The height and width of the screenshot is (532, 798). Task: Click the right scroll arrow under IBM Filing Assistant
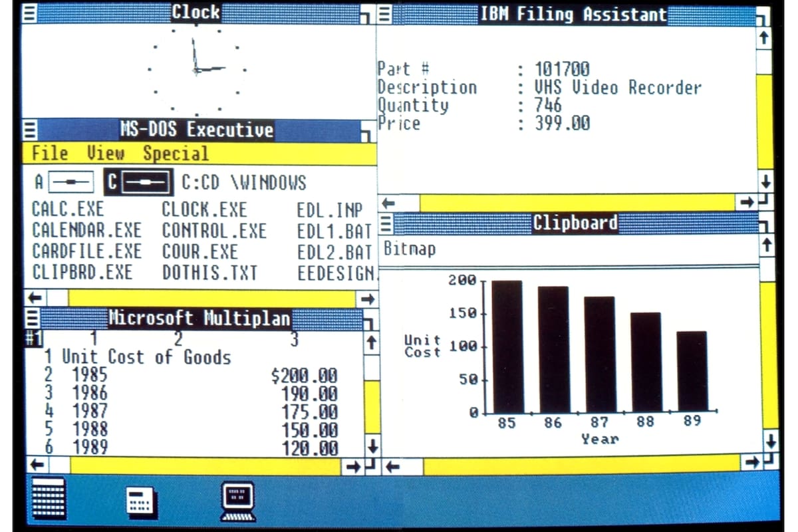pyautogui.click(x=747, y=201)
